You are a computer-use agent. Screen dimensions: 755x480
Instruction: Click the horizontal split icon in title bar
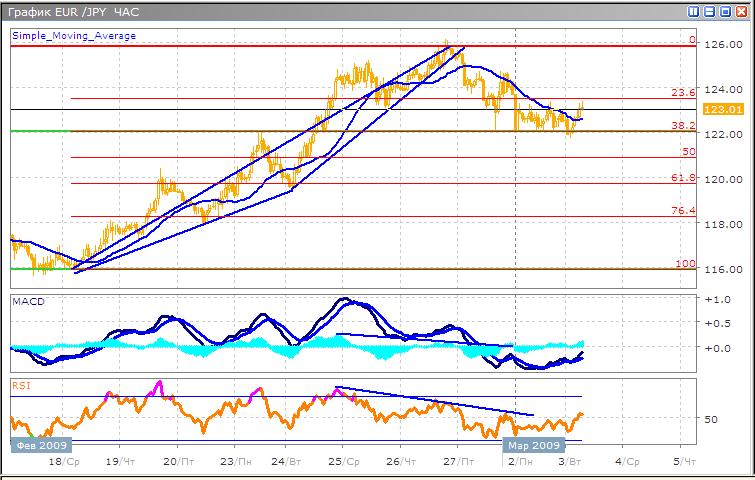(x=709, y=11)
